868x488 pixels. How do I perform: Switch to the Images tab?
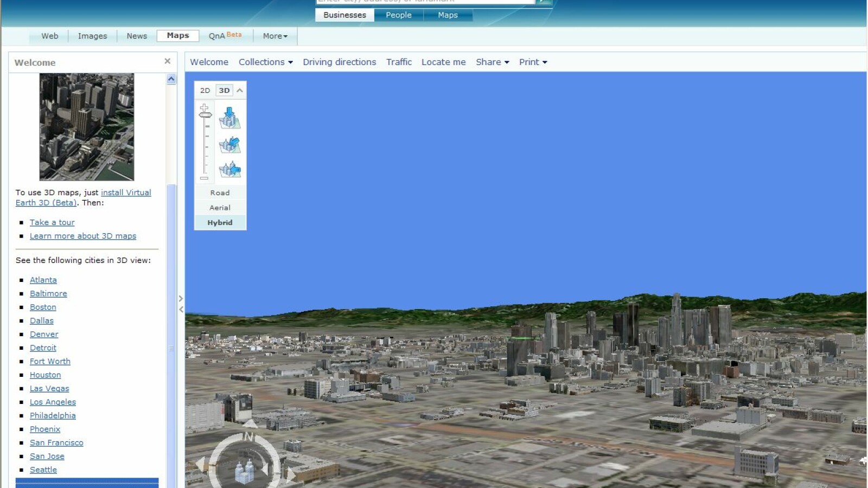tap(92, 36)
